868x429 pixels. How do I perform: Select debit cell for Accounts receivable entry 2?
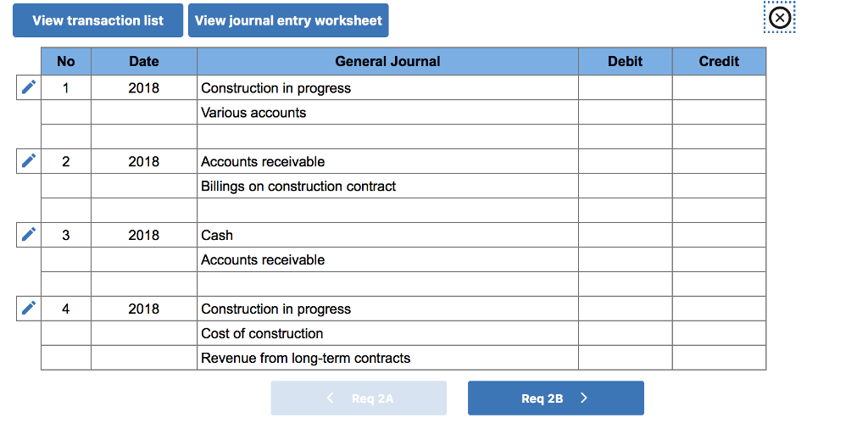coord(625,162)
